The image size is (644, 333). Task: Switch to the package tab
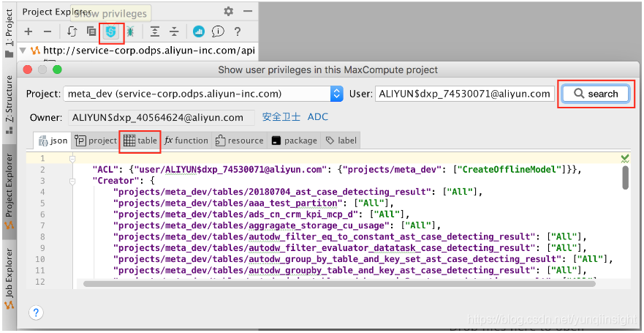point(294,141)
